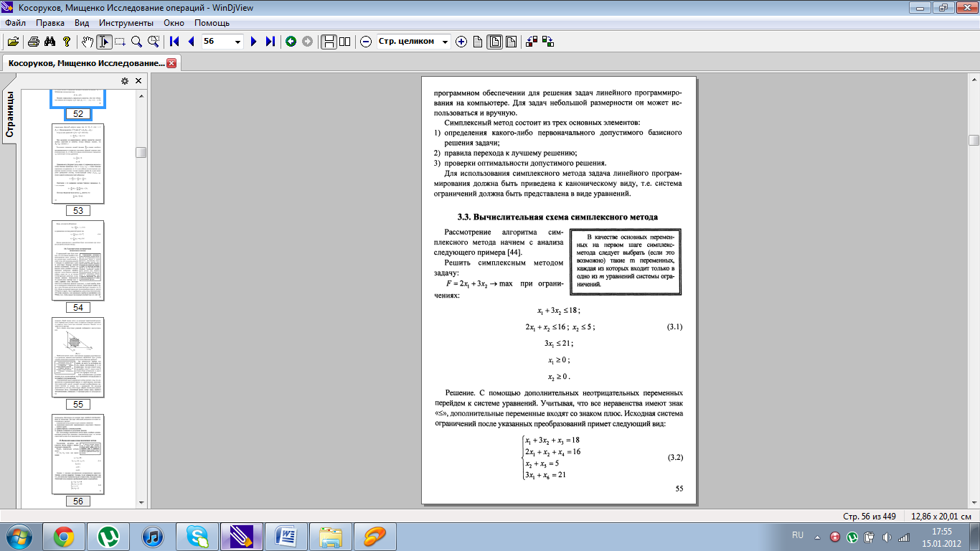Open the page number dropdown showing 56
980x551 pixels.
(238, 42)
